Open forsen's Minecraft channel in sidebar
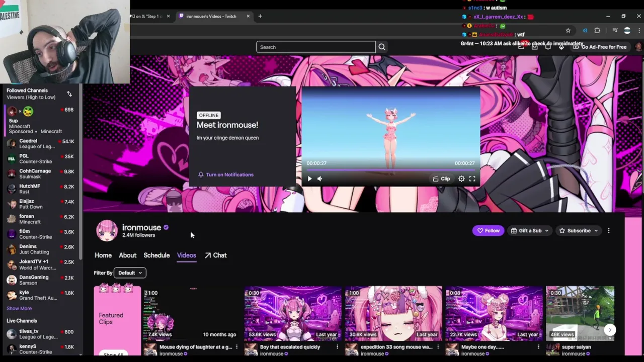The width and height of the screenshot is (644, 362). click(41, 219)
